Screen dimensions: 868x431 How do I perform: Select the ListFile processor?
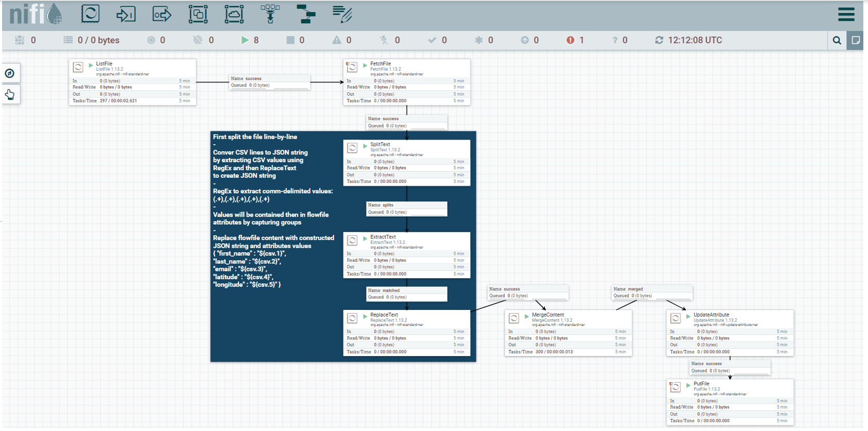click(x=133, y=82)
